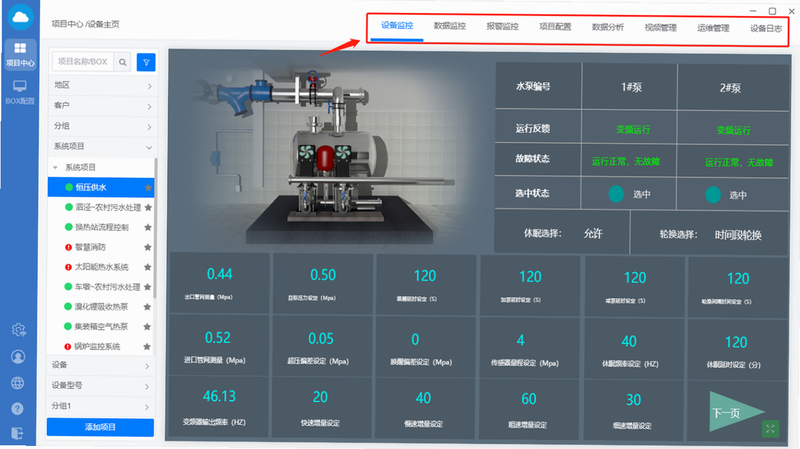Click the 0.52 进口管网测量 value
This screenshot has width=800, height=449.
tap(218, 338)
